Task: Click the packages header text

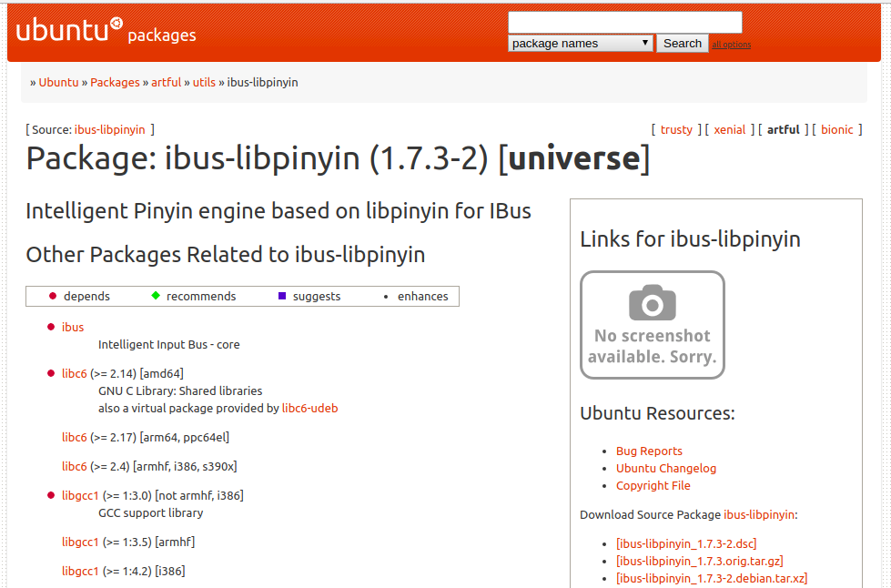Action: coord(162,35)
